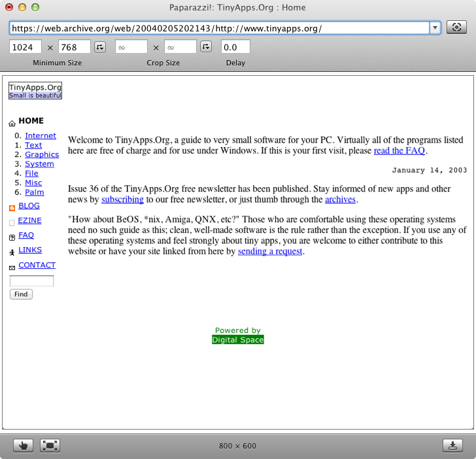Open the newsletter 'archives' link
This screenshot has width=476, height=459.
point(340,199)
